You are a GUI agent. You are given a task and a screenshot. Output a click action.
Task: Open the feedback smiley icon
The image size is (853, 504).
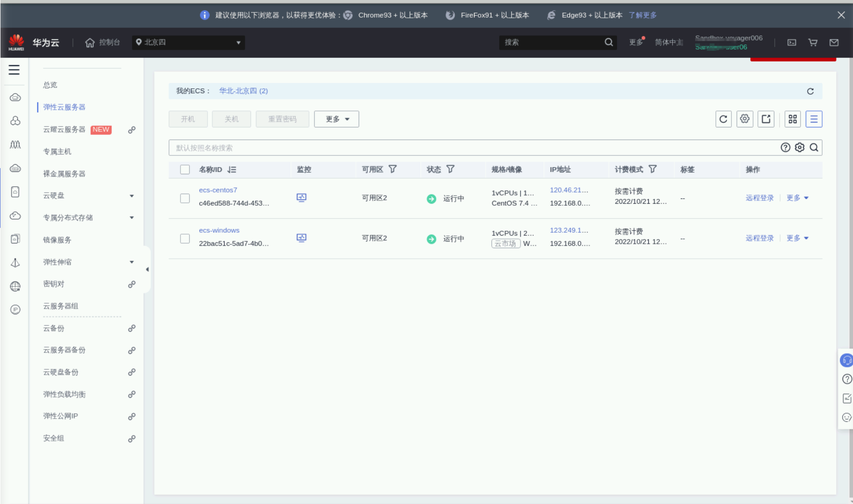point(847,418)
